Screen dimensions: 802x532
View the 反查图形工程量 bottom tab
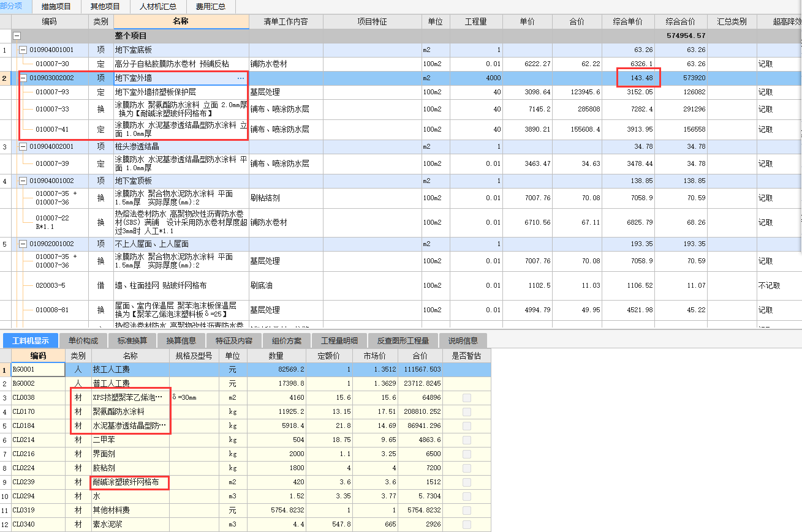tap(403, 340)
